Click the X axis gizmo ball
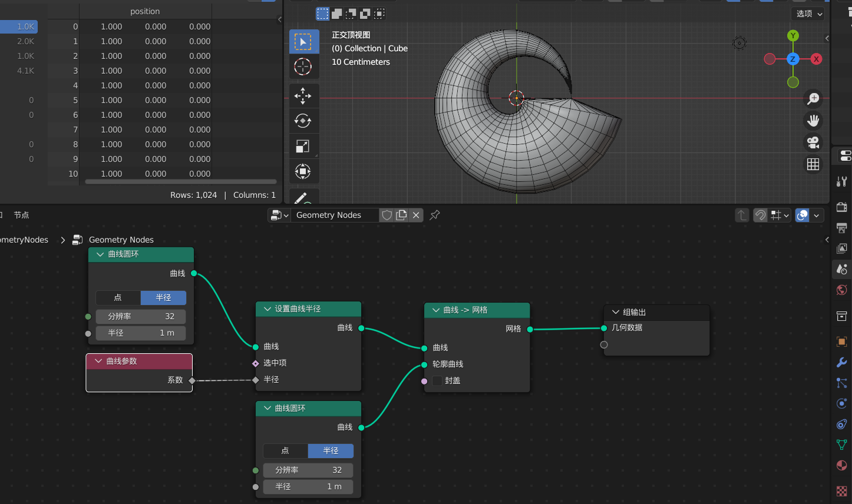 816,59
